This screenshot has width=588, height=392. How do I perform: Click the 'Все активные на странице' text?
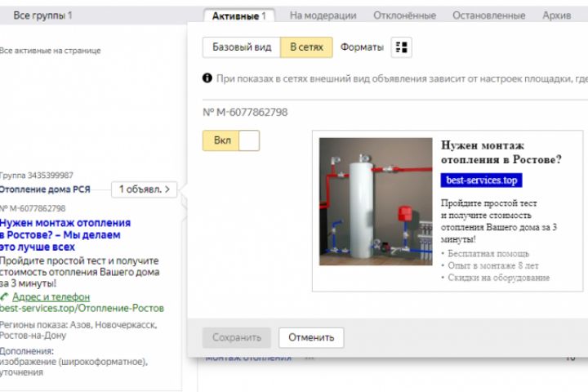(x=51, y=51)
